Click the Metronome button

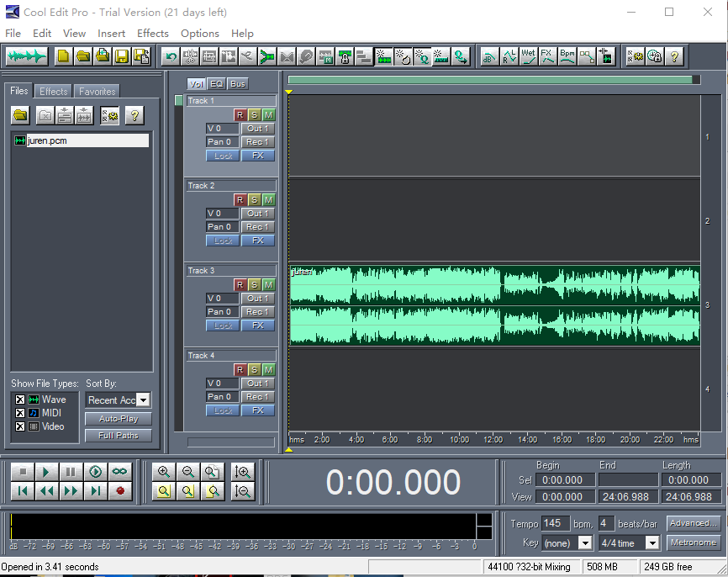pos(694,543)
